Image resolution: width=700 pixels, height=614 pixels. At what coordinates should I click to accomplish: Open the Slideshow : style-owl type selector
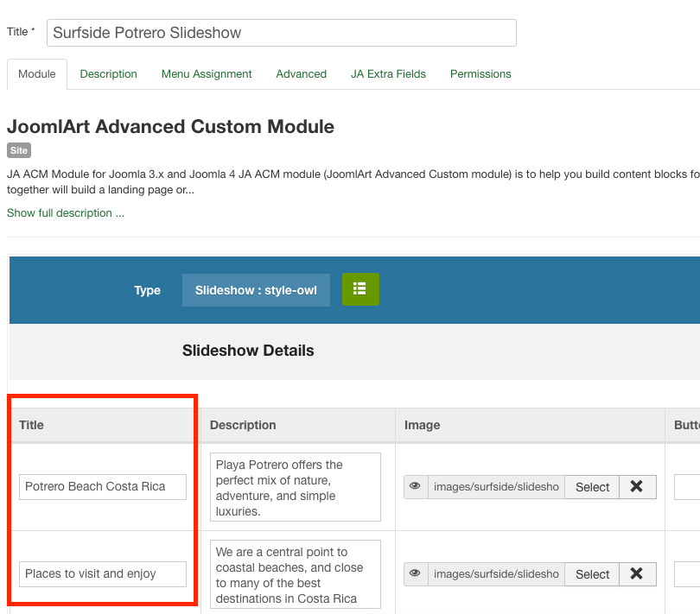[x=256, y=290]
